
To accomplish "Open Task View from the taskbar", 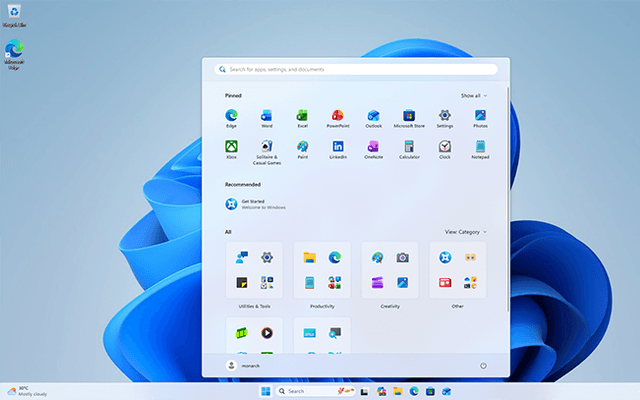I will click(364, 391).
